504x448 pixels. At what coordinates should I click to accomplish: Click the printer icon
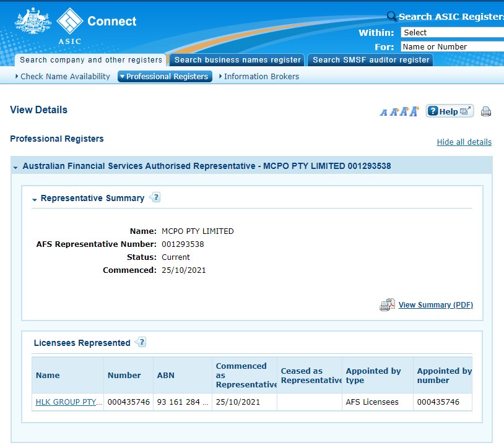(x=485, y=111)
